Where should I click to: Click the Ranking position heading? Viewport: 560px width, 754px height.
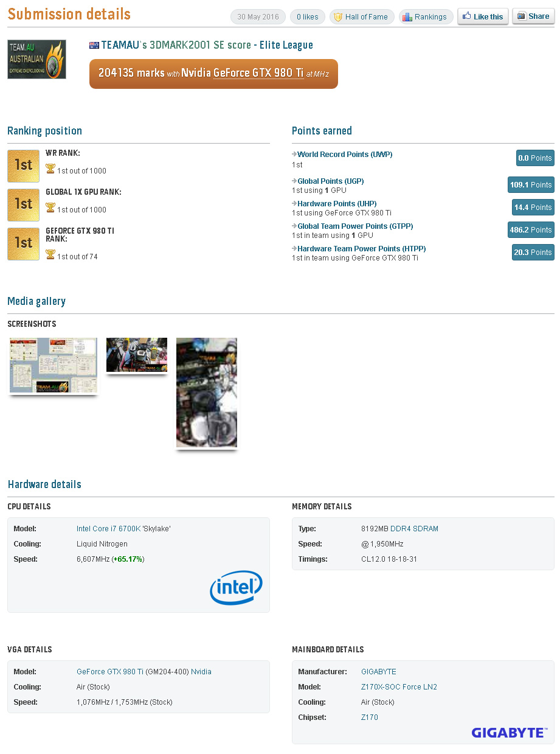coord(44,131)
